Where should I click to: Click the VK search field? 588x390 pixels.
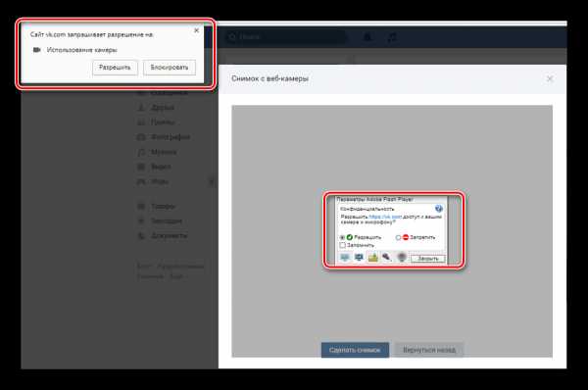click(x=286, y=37)
